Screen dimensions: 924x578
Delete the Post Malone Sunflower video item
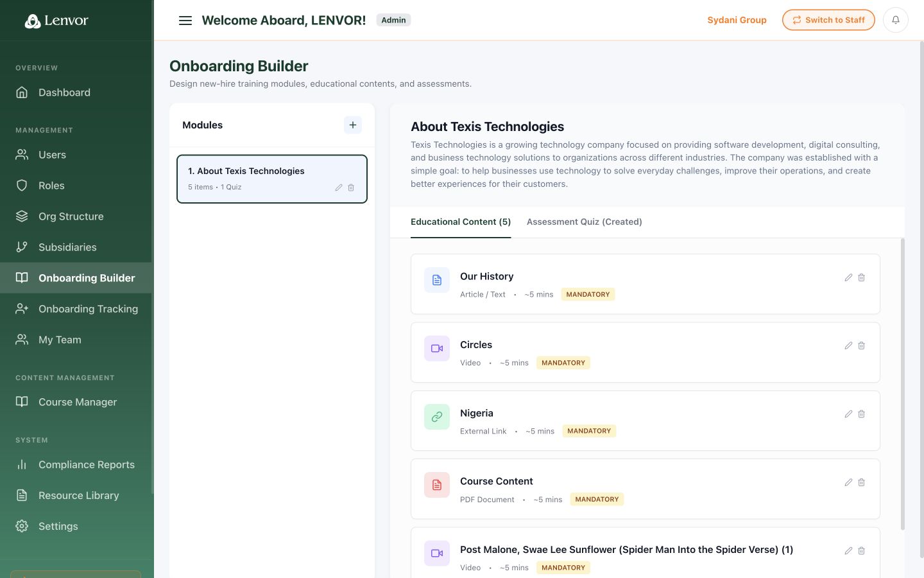click(862, 551)
